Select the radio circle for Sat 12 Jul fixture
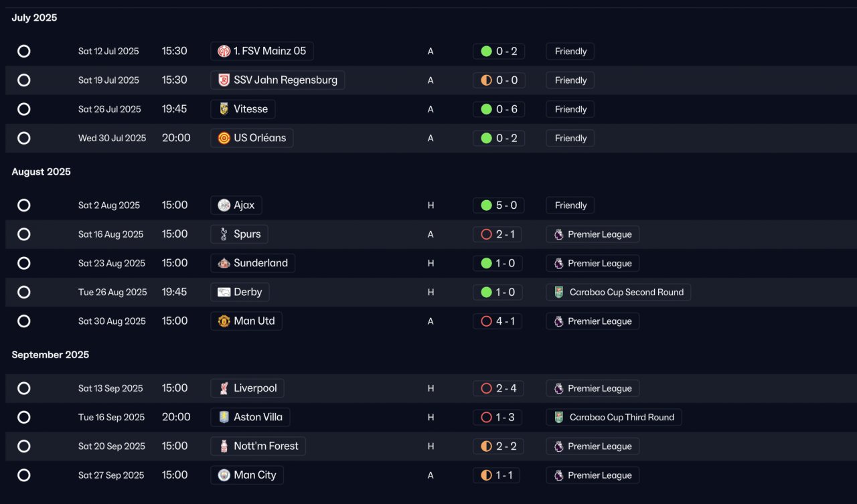 pyautogui.click(x=24, y=52)
